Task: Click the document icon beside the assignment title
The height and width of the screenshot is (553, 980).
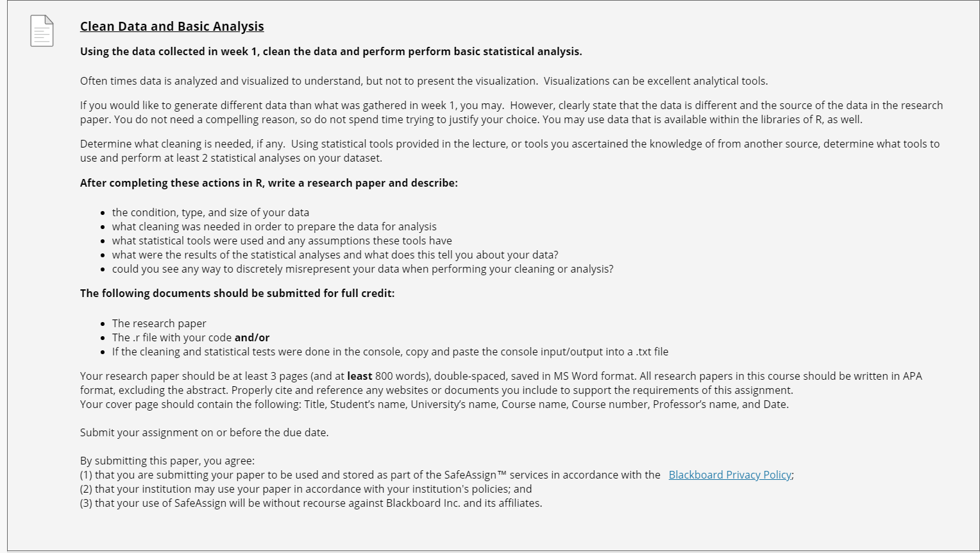Action: (x=42, y=31)
